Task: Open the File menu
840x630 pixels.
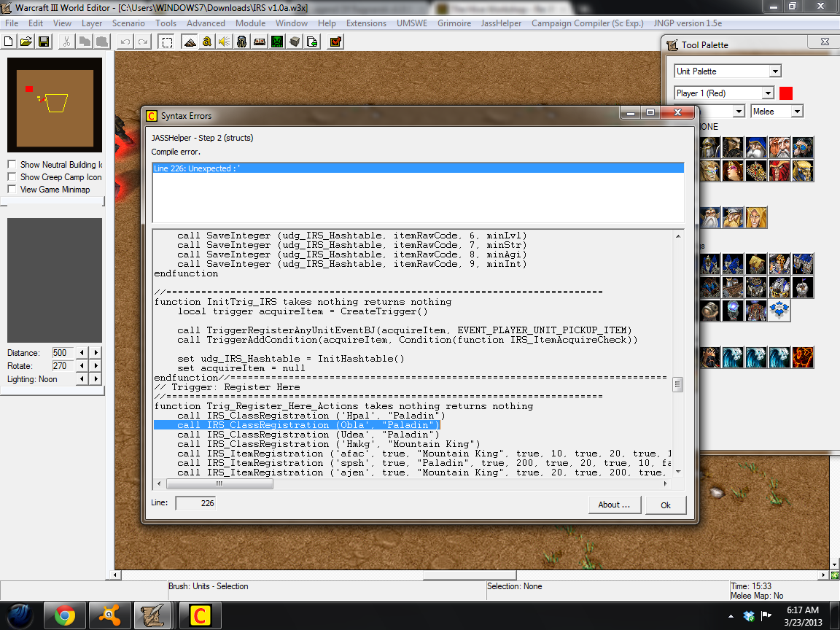Action: (x=12, y=23)
